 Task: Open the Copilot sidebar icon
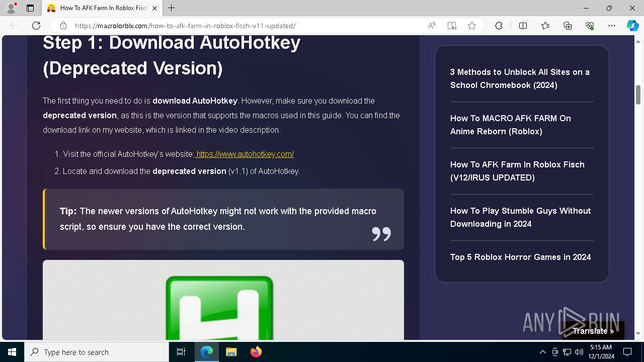633,26
